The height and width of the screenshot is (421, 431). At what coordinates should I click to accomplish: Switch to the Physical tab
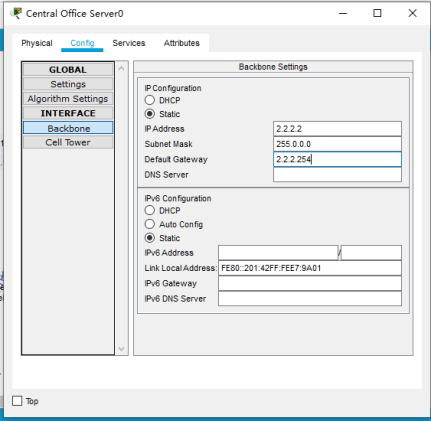point(37,43)
